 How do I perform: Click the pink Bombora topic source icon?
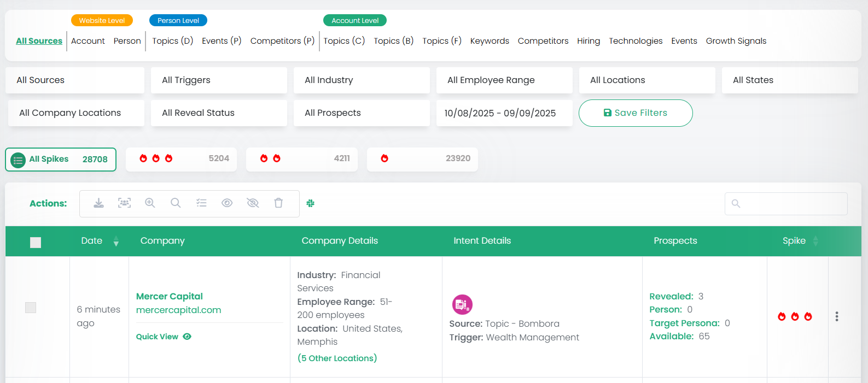pos(462,304)
